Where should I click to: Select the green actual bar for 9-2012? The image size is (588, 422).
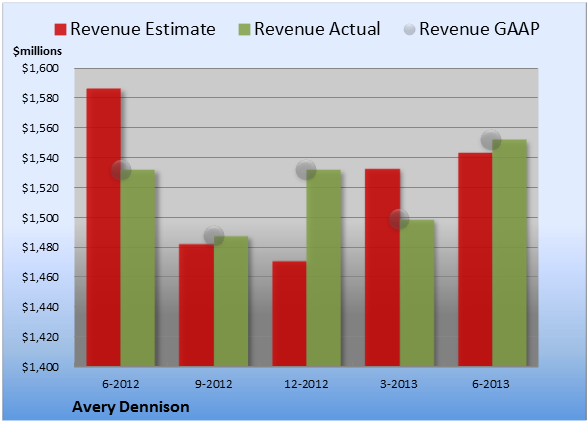click(231, 301)
